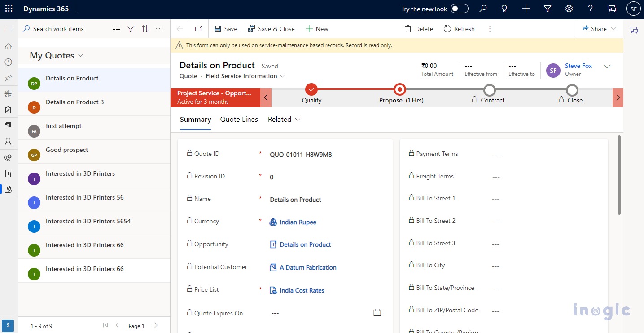644x333 pixels.
Task: Open contacts person icon in sidebar
Action: click(8, 142)
